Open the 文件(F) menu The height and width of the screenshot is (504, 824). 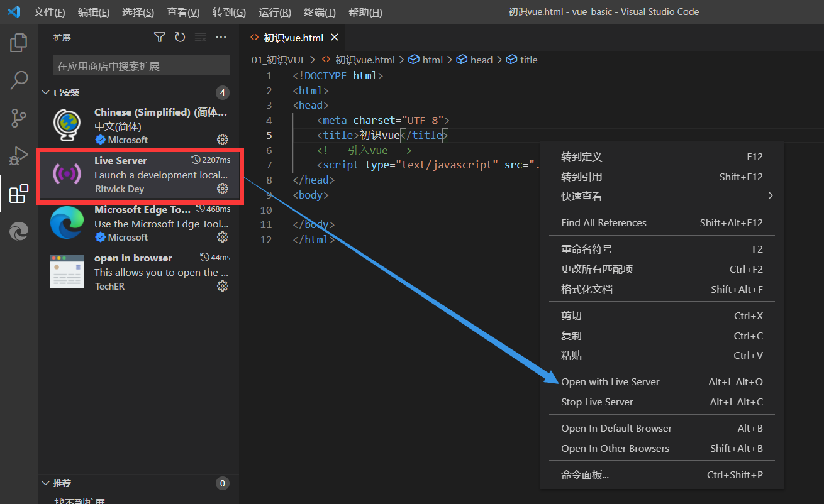pos(49,12)
